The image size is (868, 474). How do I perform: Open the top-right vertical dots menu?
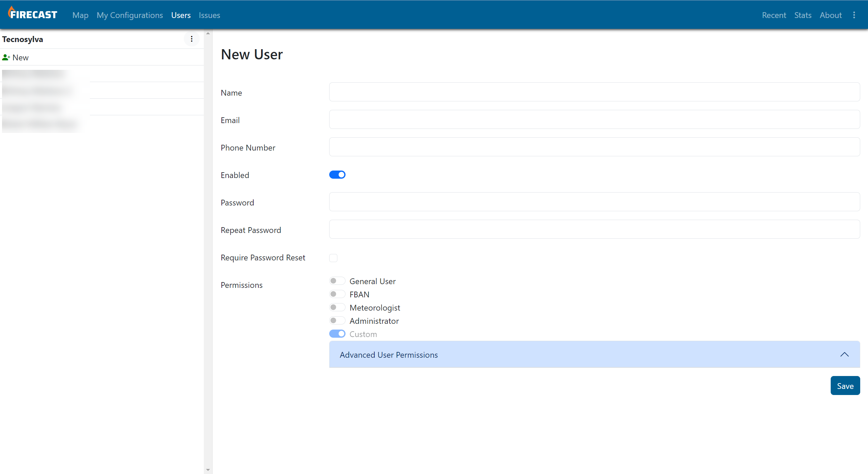(x=854, y=15)
